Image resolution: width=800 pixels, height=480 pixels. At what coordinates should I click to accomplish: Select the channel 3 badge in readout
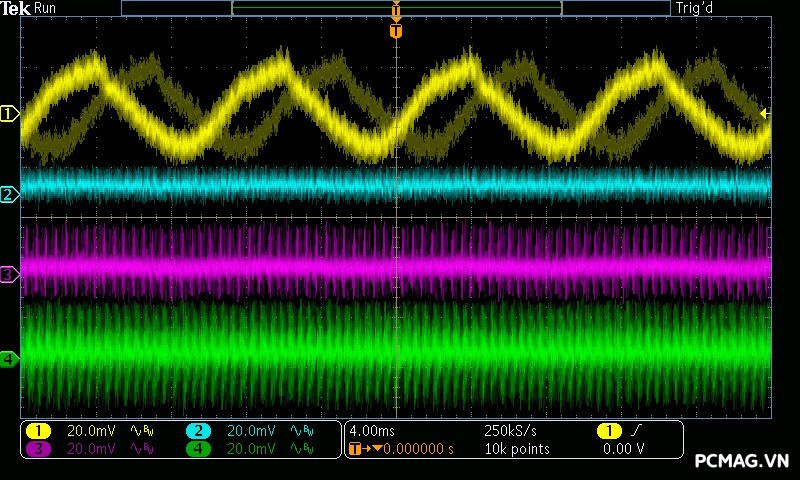pyautogui.click(x=38, y=450)
